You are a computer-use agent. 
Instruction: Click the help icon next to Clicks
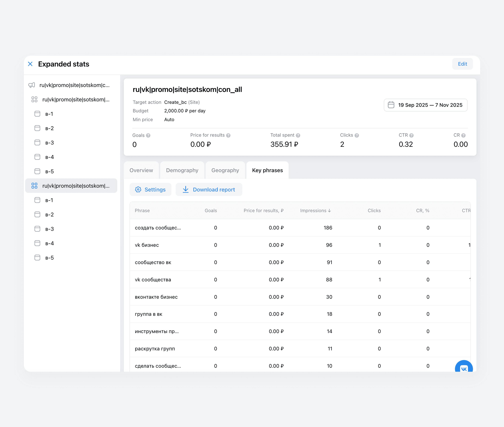pos(357,135)
